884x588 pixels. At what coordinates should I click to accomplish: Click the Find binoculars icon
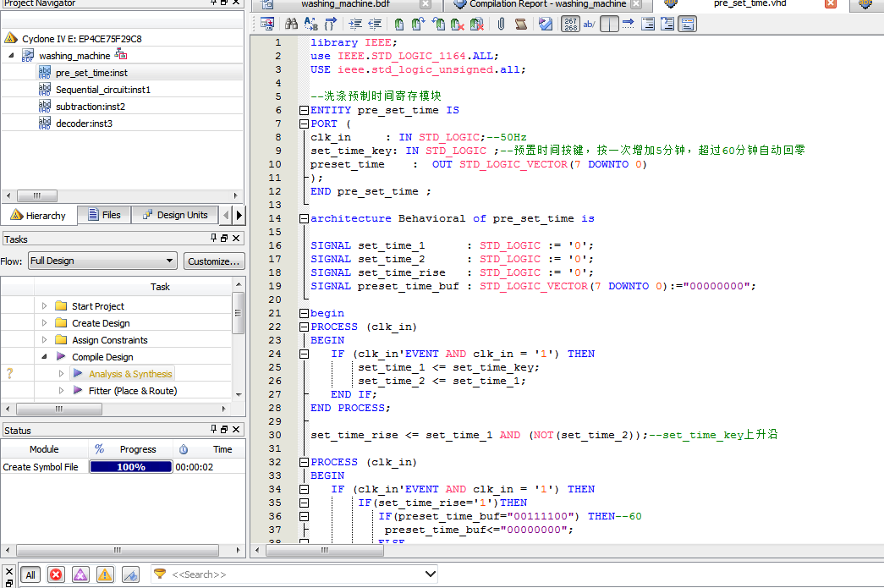tap(291, 24)
